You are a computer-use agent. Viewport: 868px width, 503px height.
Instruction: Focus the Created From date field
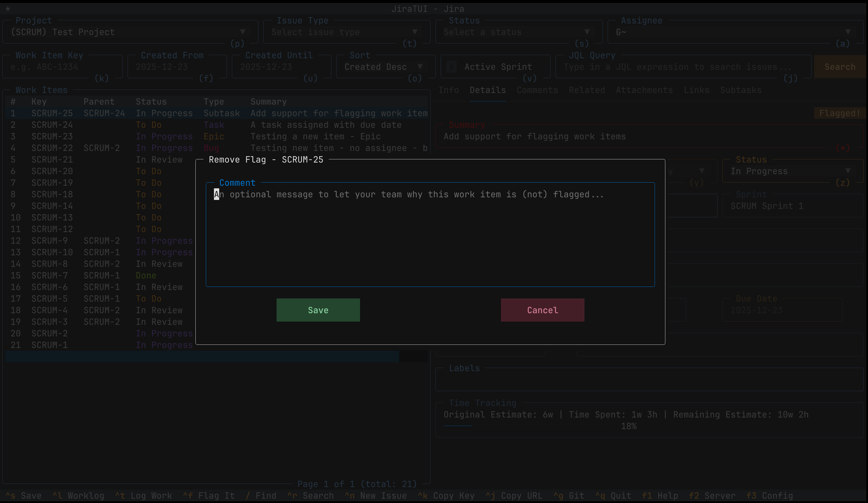pos(177,67)
